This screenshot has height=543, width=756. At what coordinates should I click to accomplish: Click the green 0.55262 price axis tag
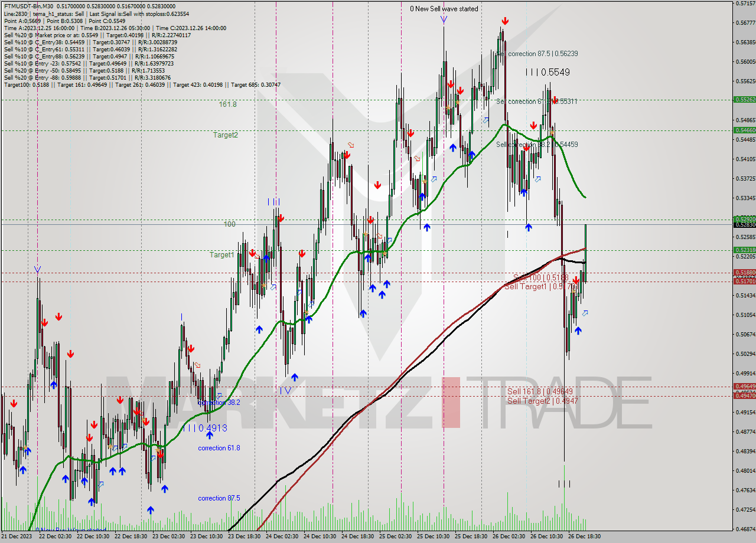[745, 100]
